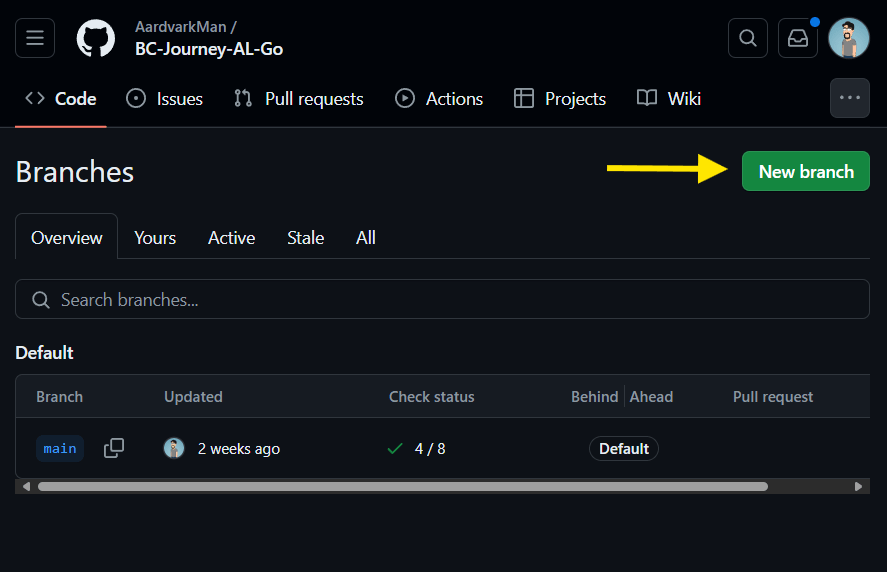Open the search magnifier button
This screenshot has width=887, height=572.
pyautogui.click(x=748, y=38)
